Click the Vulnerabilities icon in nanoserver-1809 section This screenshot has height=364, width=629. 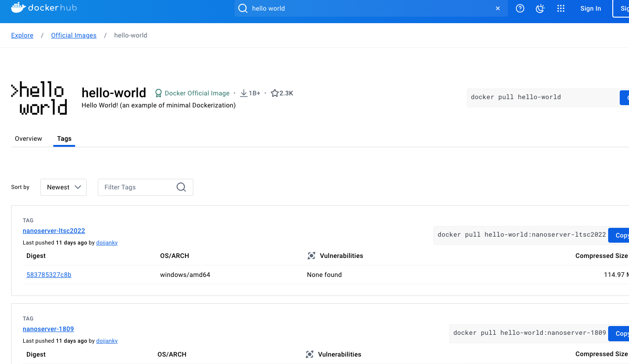(310, 354)
